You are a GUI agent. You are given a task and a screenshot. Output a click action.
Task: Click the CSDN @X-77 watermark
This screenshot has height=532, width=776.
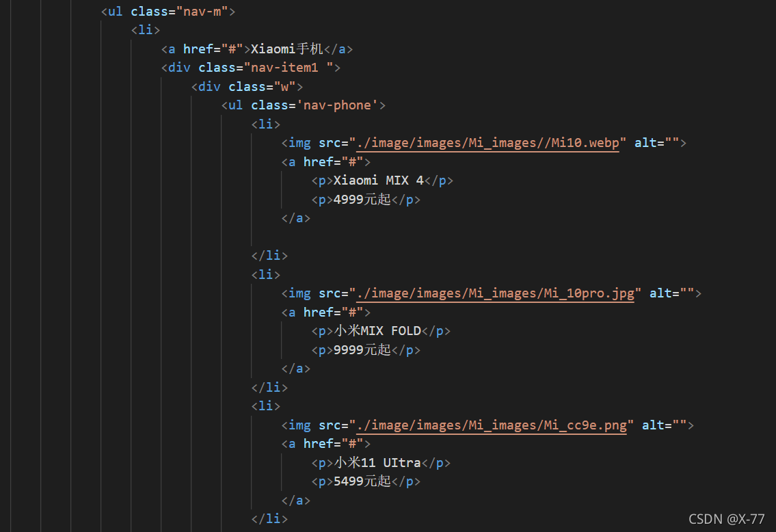(x=727, y=519)
